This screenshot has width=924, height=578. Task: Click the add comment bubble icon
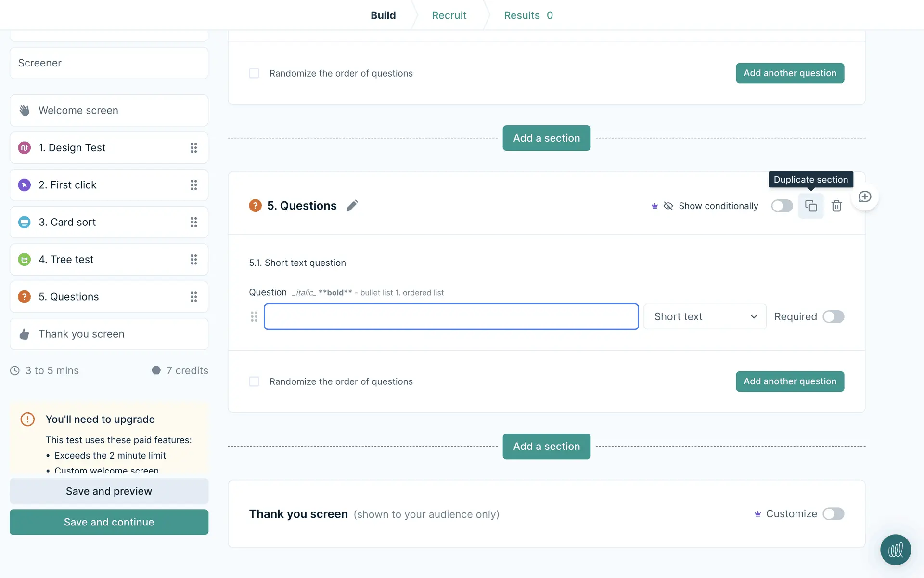[x=865, y=197]
